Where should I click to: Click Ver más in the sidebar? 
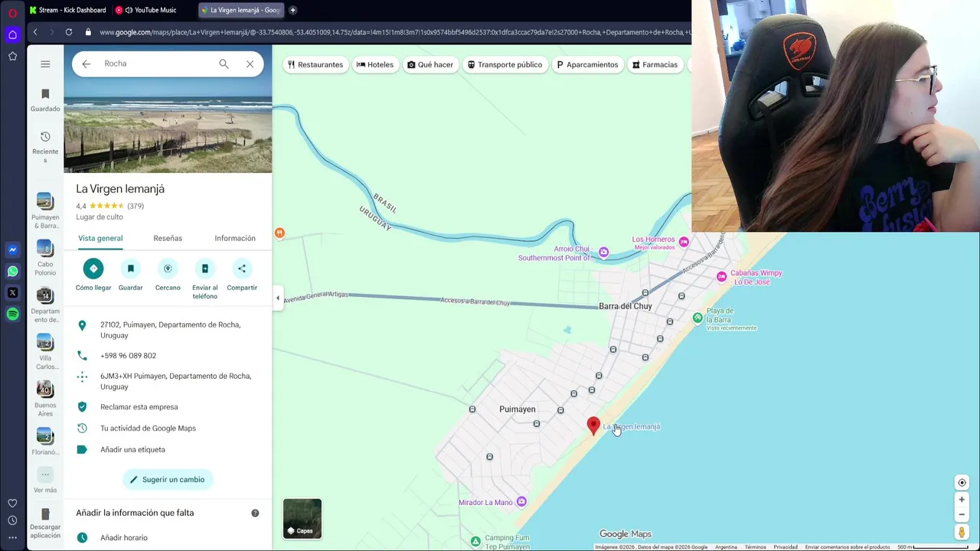point(45,481)
